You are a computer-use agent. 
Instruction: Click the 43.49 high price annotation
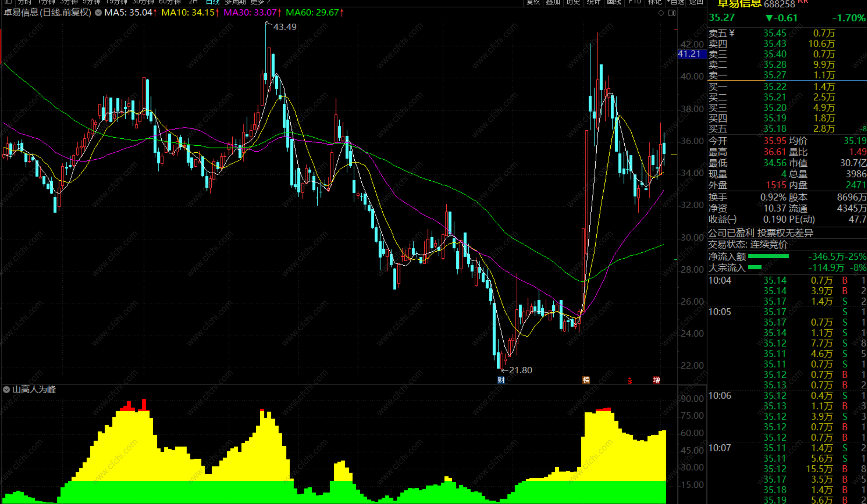tap(285, 27)
